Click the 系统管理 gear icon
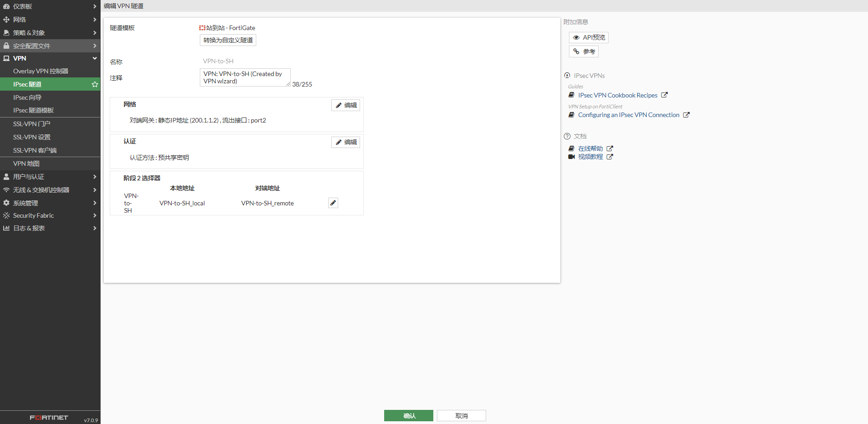Viewport: 868px width, 424px height. 6,203
